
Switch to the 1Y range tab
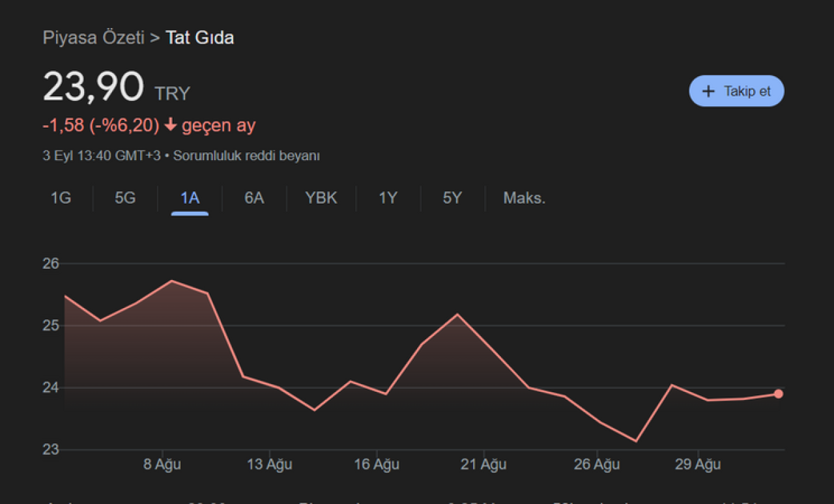[388, 198]
